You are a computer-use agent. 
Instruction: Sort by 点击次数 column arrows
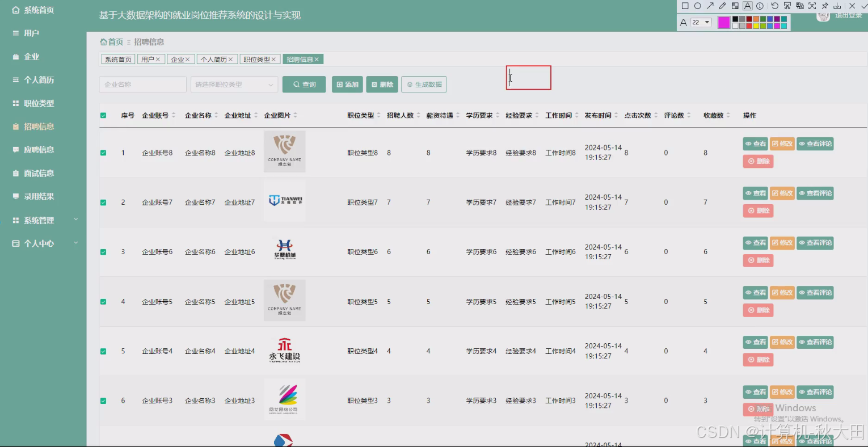coord(656,115)
